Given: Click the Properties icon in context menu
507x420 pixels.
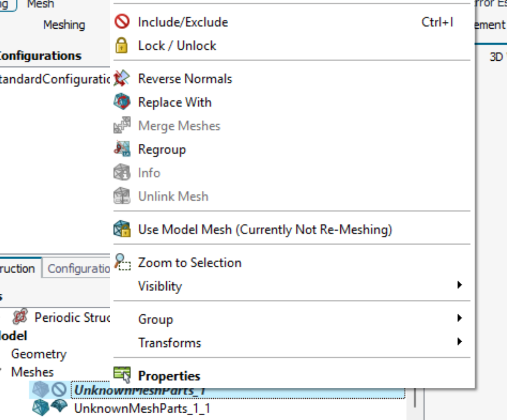Looking at the screenshot, I should (x=122, y=376).
